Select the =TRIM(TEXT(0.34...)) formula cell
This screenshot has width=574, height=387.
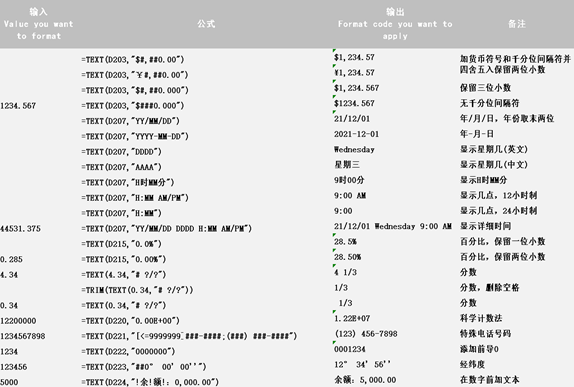(137, 290)
